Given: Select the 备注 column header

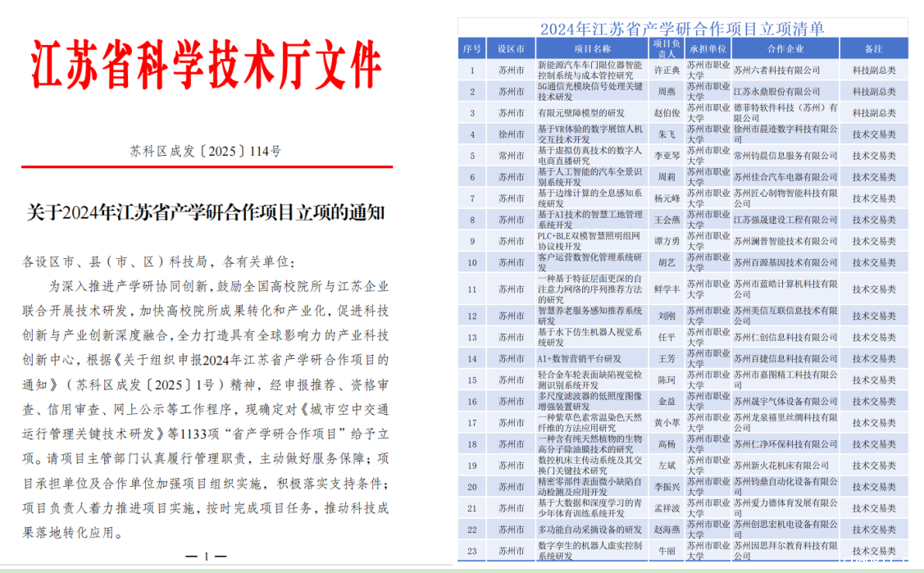Looking at the screenshot, I should click(873, 48).
